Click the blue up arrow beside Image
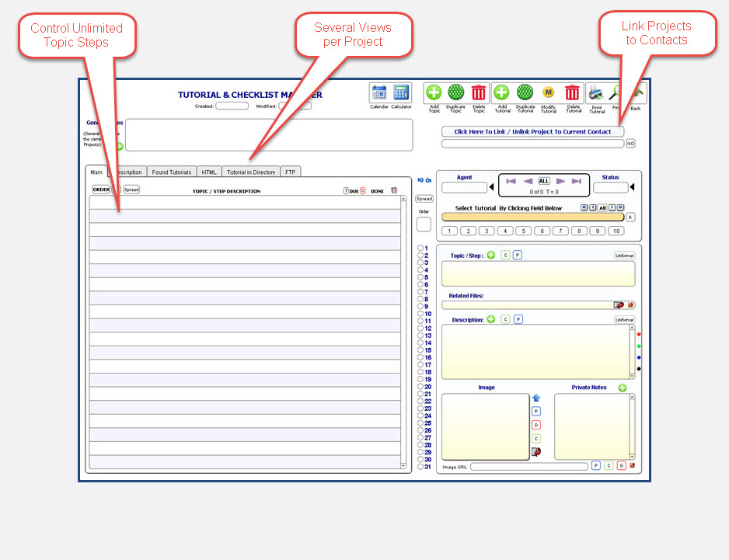The image size is (729, 560). 536,398
